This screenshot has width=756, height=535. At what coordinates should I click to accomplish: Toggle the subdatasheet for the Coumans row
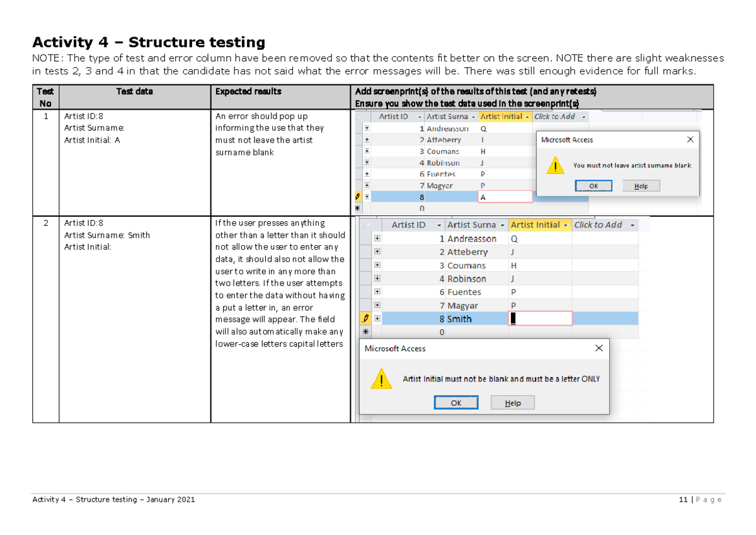pos(377,265)
